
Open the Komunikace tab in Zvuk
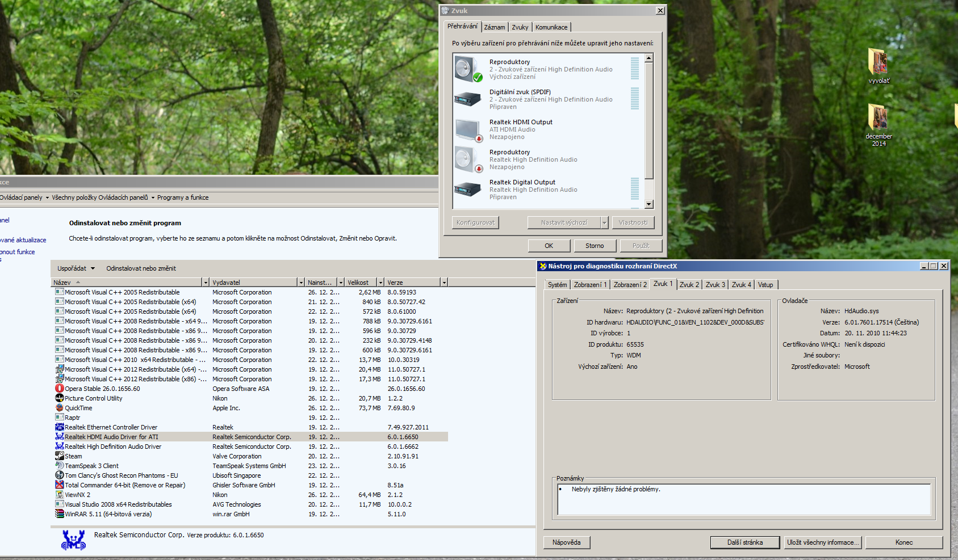point(551,27)
